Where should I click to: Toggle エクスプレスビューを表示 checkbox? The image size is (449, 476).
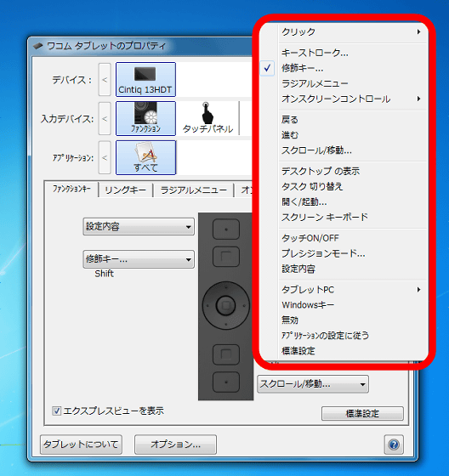point(56,411)
